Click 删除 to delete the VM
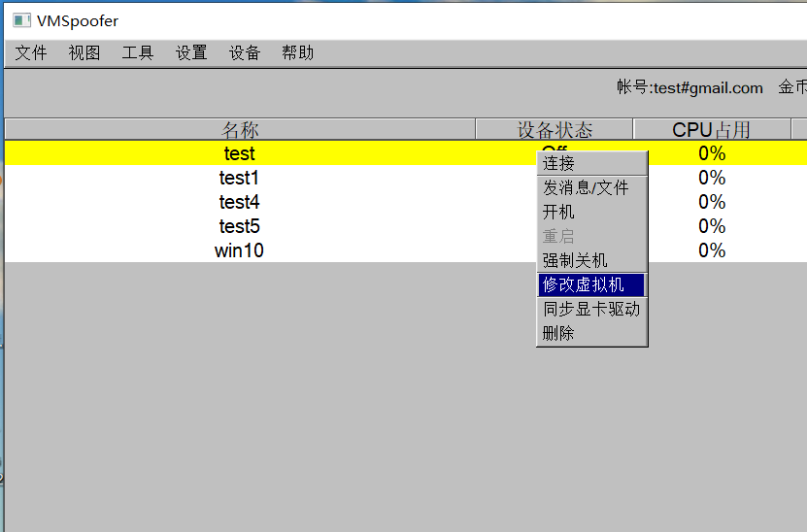 tap(558, 333)
